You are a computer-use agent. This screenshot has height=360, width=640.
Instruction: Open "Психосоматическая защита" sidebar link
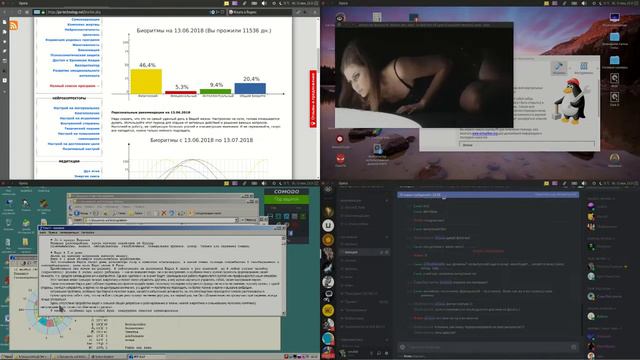pos(75,55)
